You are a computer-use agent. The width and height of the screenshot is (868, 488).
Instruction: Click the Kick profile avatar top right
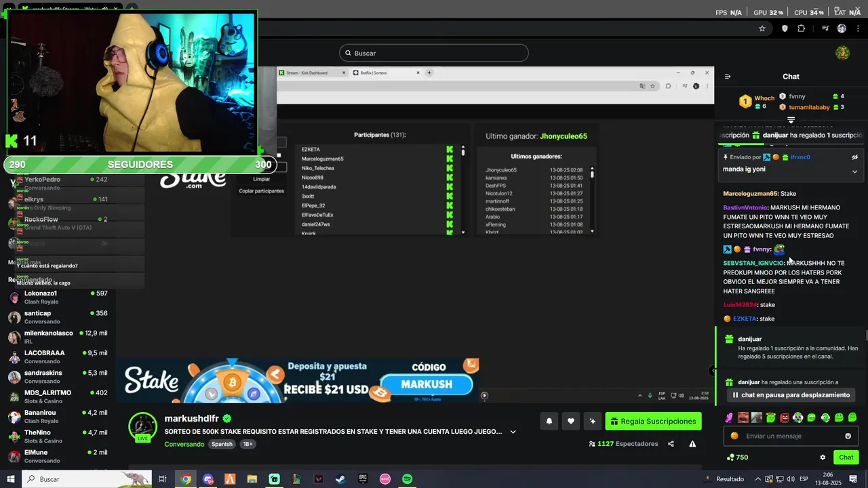point(842,53)
